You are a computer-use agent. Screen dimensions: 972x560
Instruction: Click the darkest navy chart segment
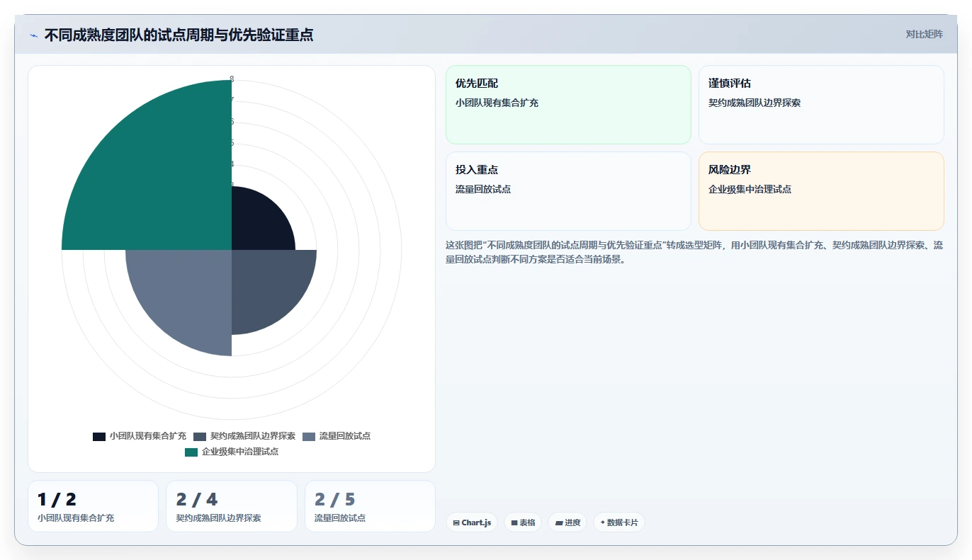[x=259, y=223]
